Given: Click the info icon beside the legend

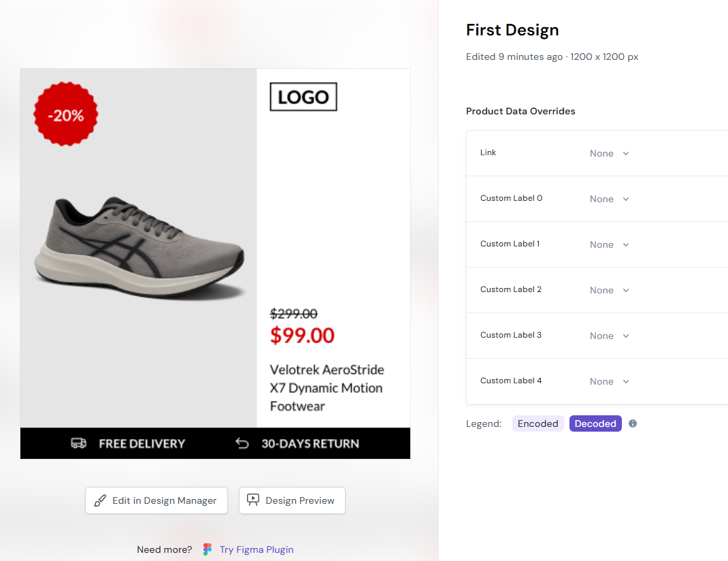Looking at the screenshot, I should coord(632,423).
